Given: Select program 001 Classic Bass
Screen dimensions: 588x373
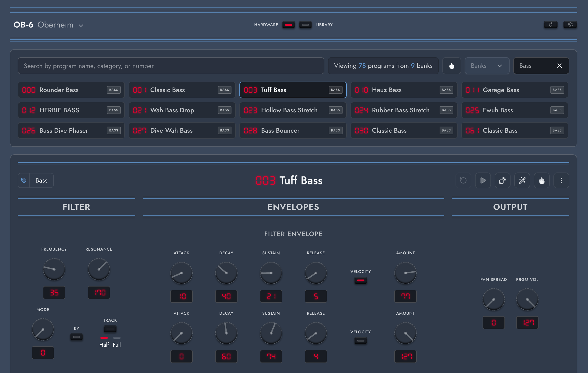Looking at the screenshot, I should point(182,90).
